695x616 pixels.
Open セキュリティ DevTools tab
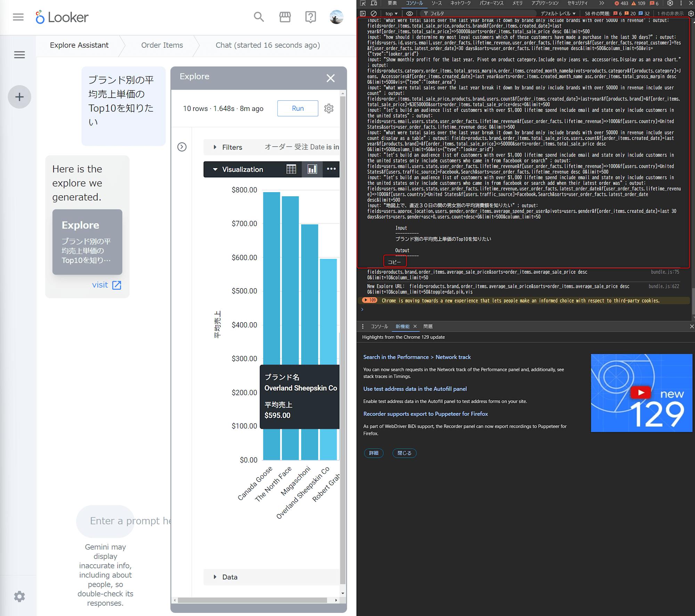tap(578, 3)
